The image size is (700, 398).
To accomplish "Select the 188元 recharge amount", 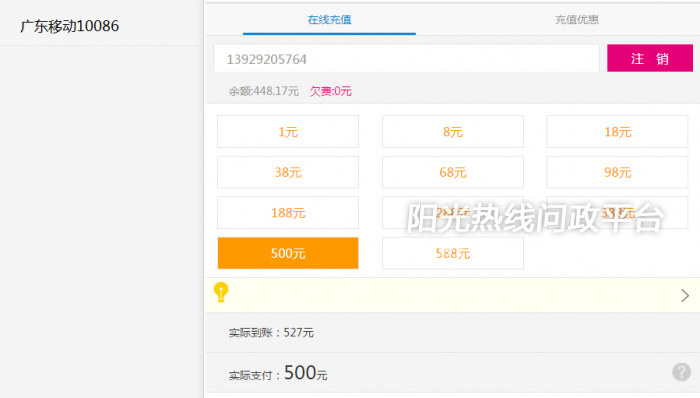I will coord(288,213).
